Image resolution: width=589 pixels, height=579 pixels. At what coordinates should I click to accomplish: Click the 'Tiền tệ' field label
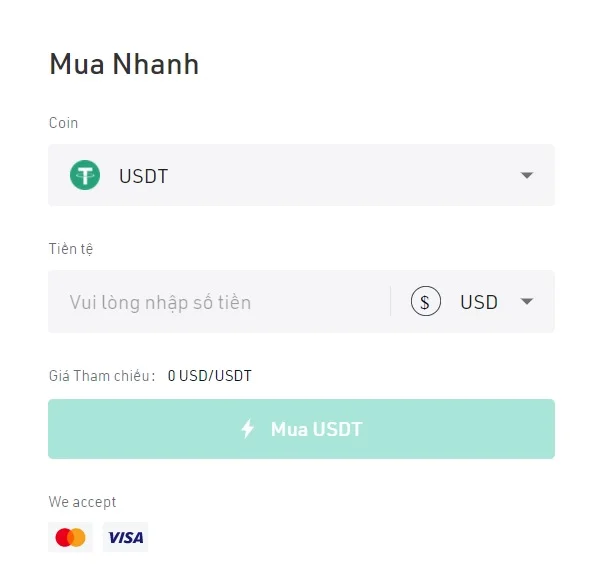(71, 249)
